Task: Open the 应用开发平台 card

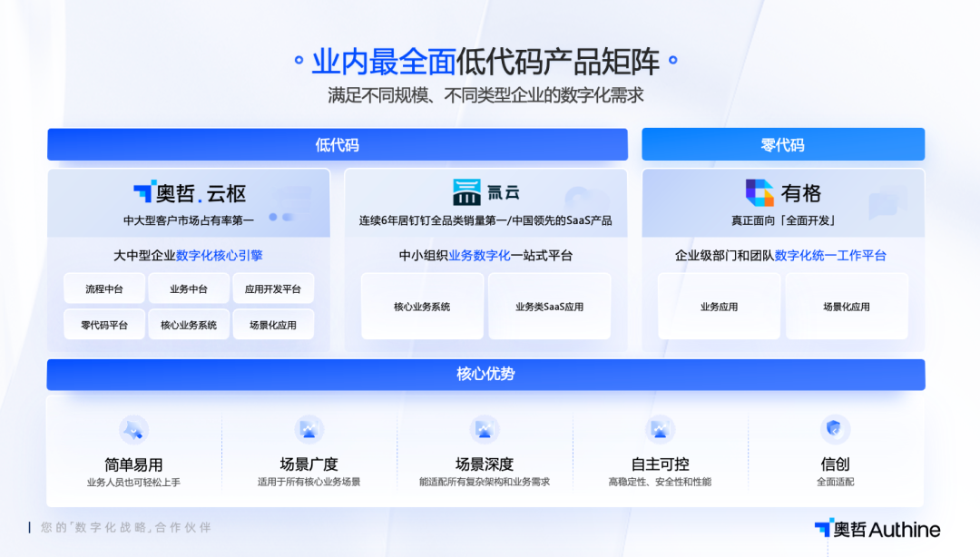Action: (273, 288)
